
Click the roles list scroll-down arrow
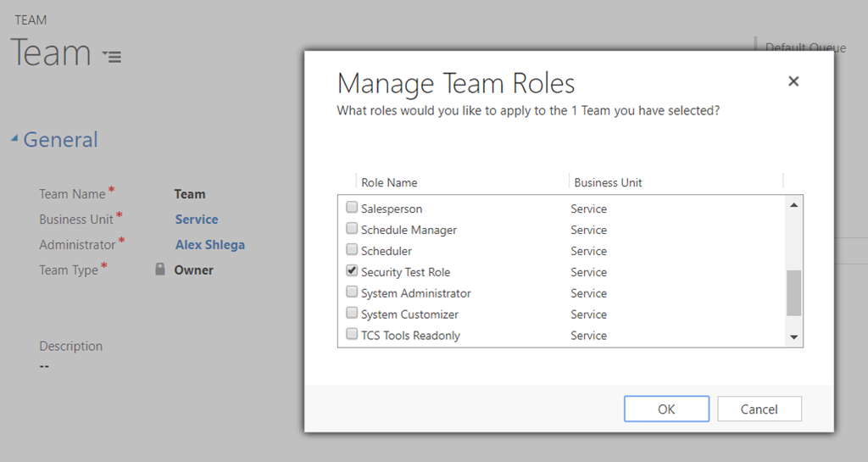pyautogui.click(x=793, y=337)
